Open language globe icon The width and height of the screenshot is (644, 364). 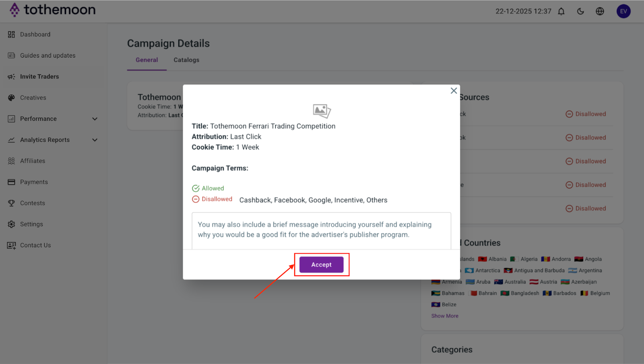click(600, 11)
